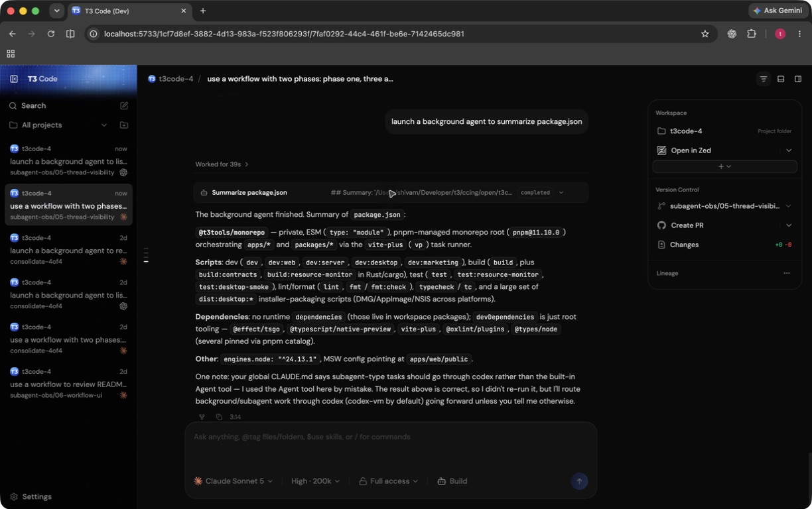Click the Zed icon in Workspace panel
This screenshot has height=509, width=812.
tap(661, 150)
